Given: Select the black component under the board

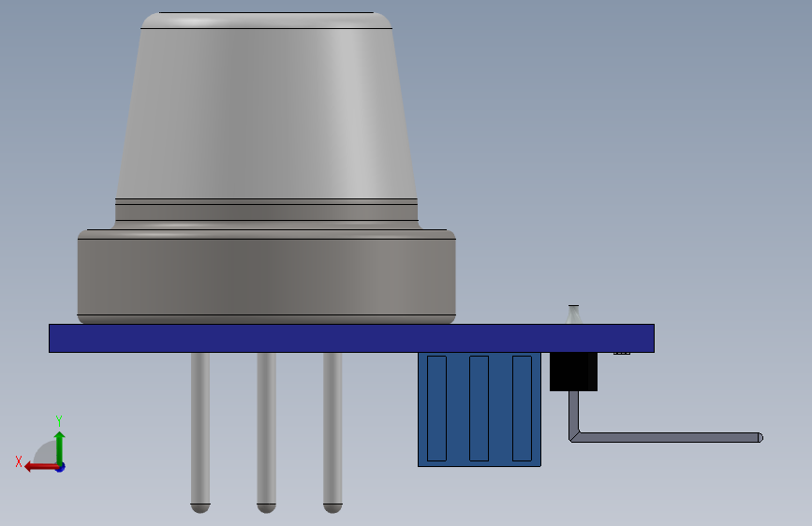Looking at the screenshot, I should pos(573,372).
